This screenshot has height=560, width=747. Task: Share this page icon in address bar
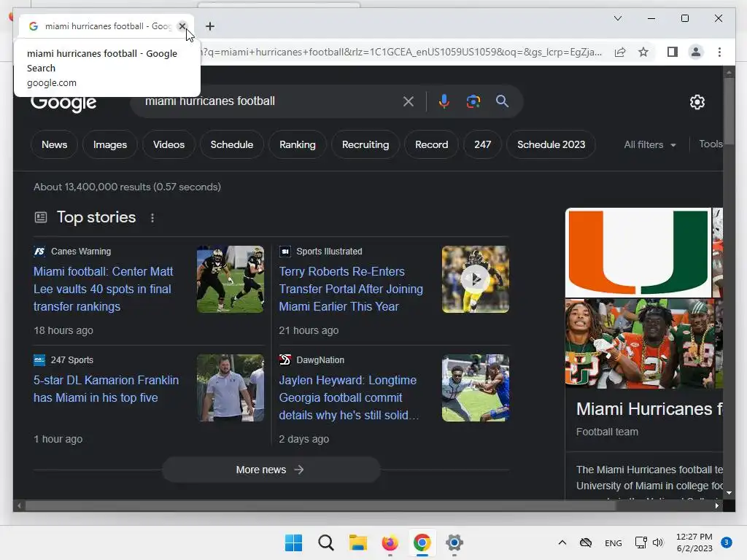620,52
